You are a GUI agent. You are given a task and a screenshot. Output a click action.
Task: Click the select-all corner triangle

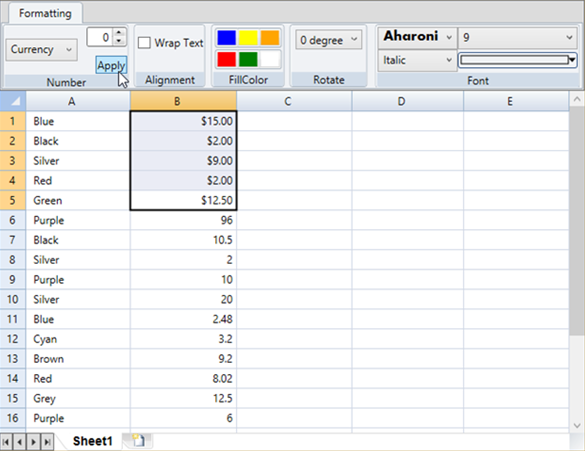click(x=13, y=101)
